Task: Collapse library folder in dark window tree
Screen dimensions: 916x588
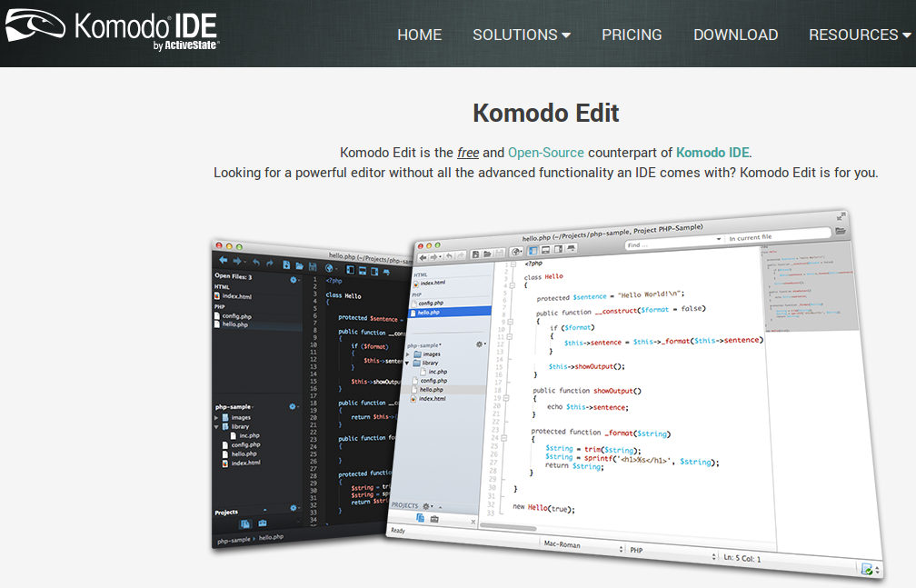Action: click(x=216, y=426)
